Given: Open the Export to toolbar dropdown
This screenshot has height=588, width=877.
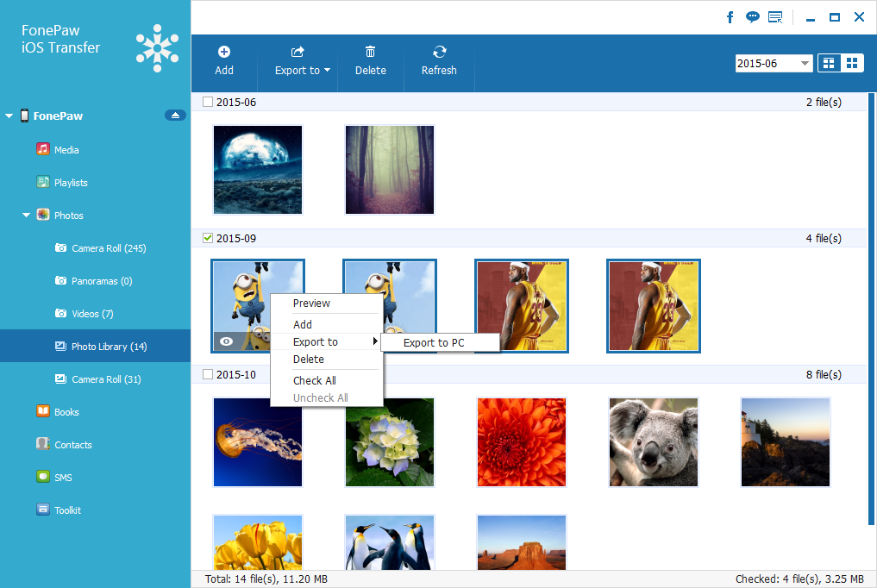Looking at the screenshot, I should [302, 61].
